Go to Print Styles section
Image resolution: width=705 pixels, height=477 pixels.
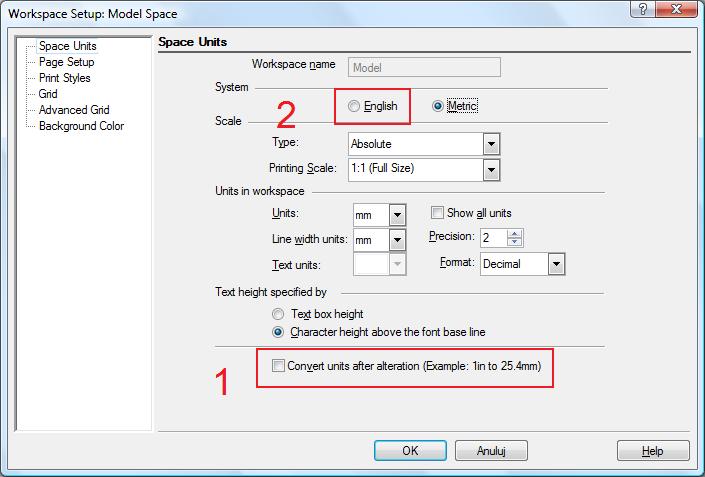coord(65,78)
